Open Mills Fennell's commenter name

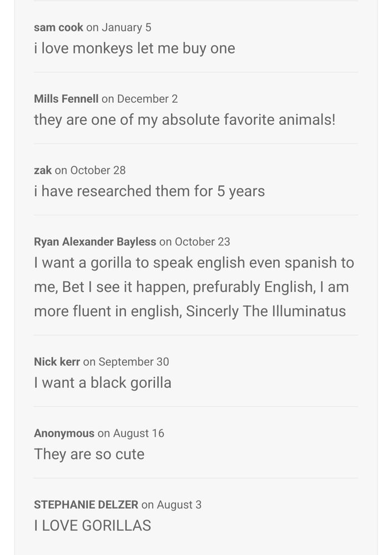pyautogui.click(x=66, y=99)
